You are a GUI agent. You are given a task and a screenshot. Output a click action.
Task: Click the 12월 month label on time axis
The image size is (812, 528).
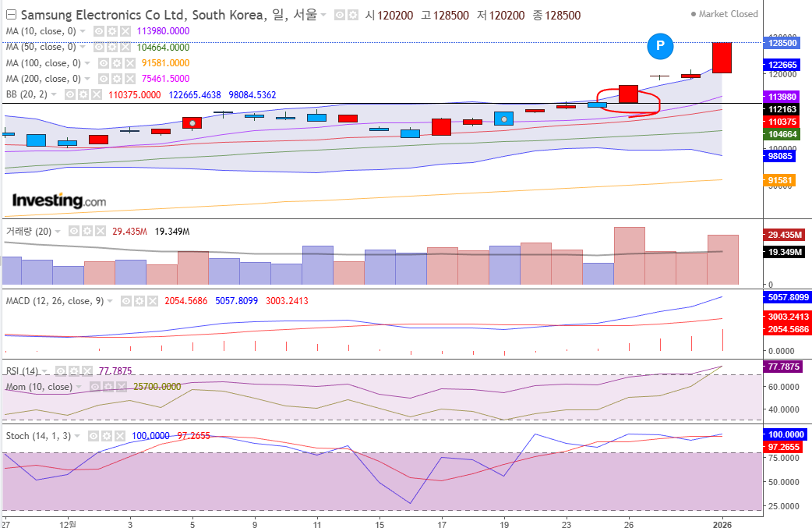point(67,524)
